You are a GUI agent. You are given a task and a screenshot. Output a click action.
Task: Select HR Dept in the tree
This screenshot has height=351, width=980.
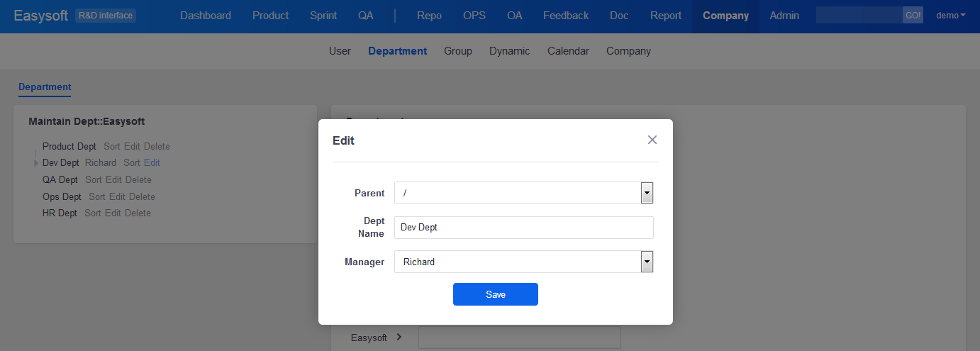click(x=60, y=213)
